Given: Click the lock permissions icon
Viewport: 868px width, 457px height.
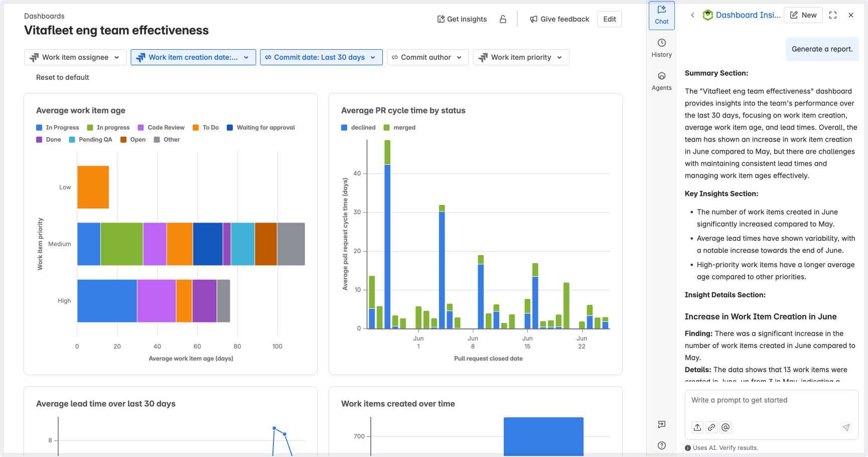Looking at the screenshot, I should 503,19.
